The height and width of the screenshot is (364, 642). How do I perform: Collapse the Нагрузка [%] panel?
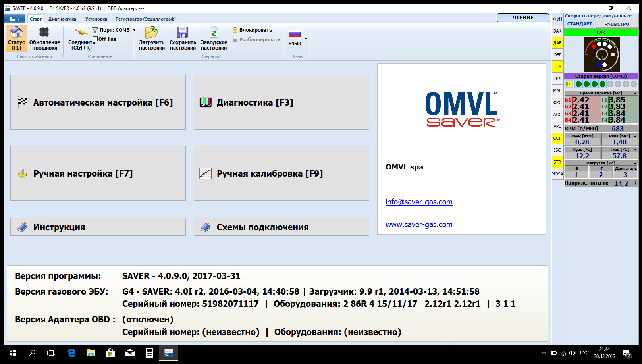pyautogui.click(x=635, y=163)
